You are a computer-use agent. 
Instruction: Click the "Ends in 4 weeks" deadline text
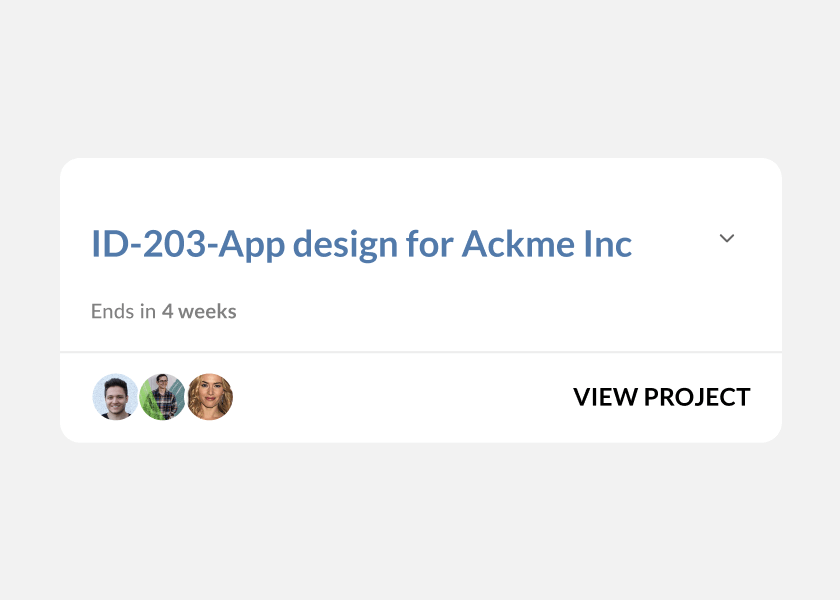[163, 311]
